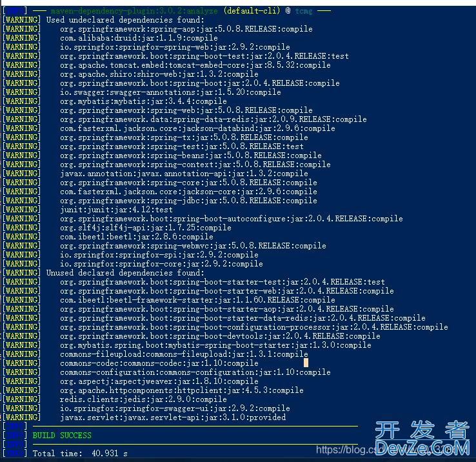
Task: Click the maven-dependency-plugin:3.0.2:analyze header text
Action: pyautogui.click(x=135, y=11)
